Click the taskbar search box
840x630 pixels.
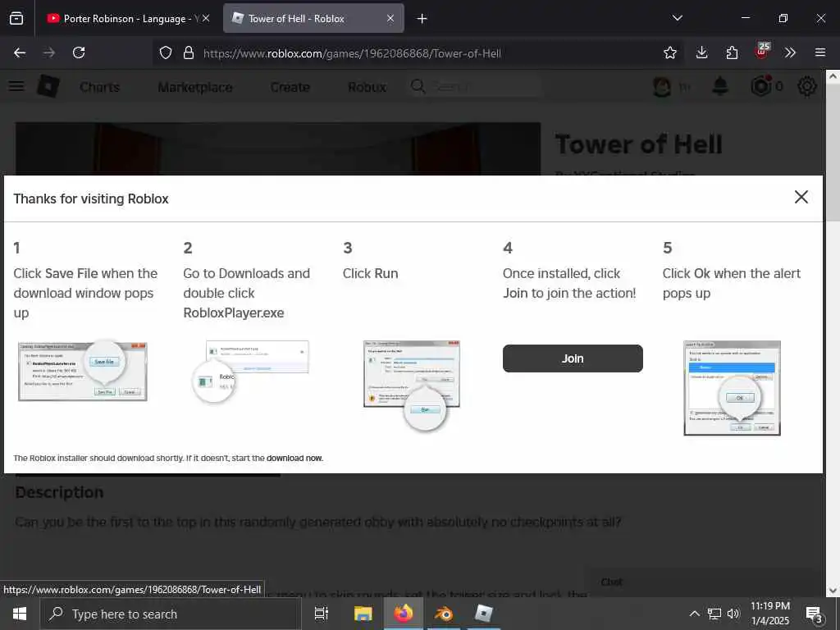171,614
